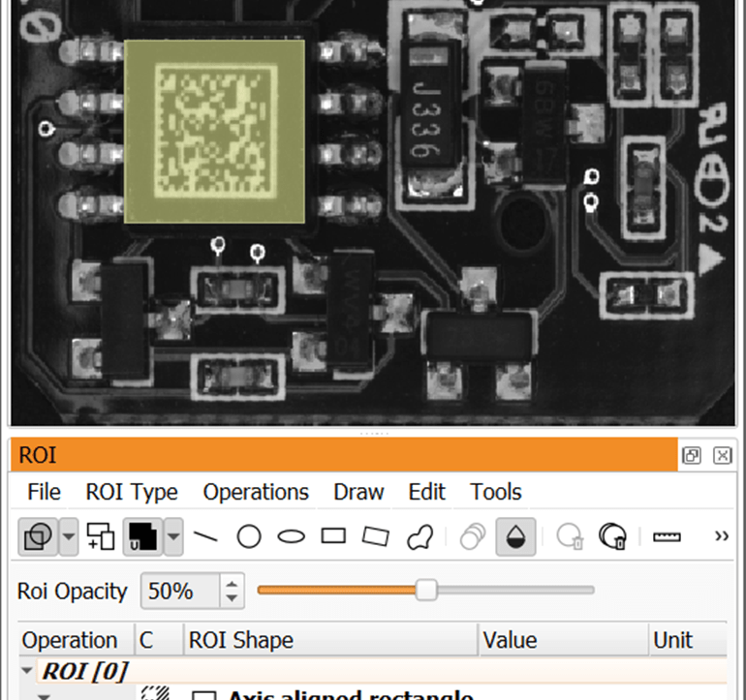Show more toolbar items chevron
Screen dimensions: 746x700
(x=722, y=536)
